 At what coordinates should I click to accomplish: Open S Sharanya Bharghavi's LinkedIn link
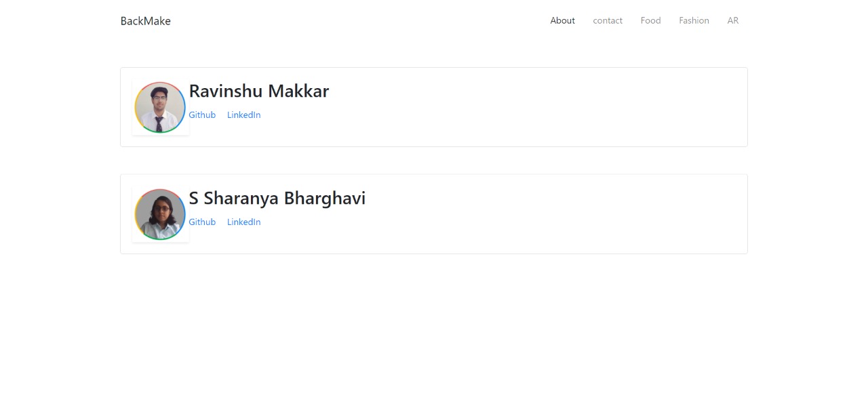tap(243, 222)
